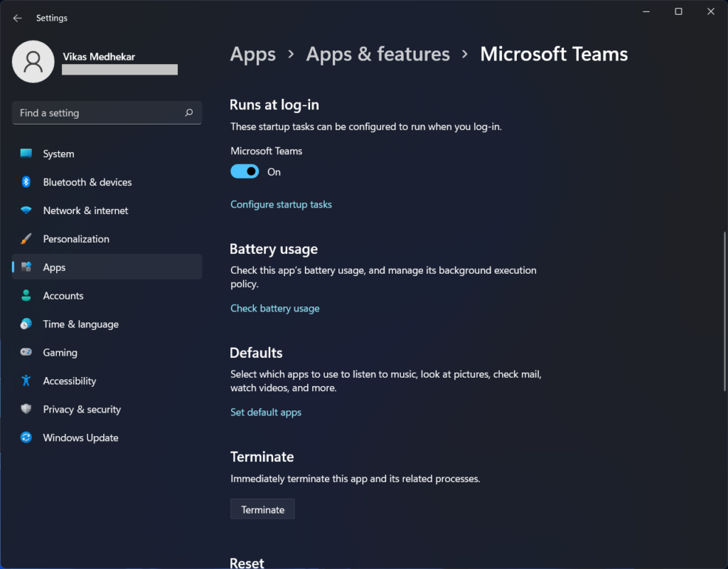
Task: Maximize the Settings window
Action: [678, 11]
